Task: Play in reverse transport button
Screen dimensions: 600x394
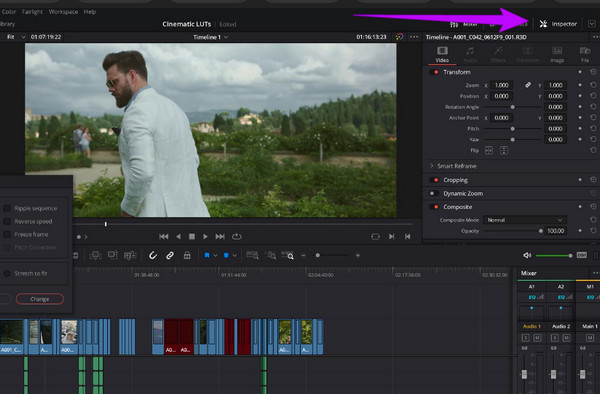Action: pyautogui.click(x=178, y=236)
